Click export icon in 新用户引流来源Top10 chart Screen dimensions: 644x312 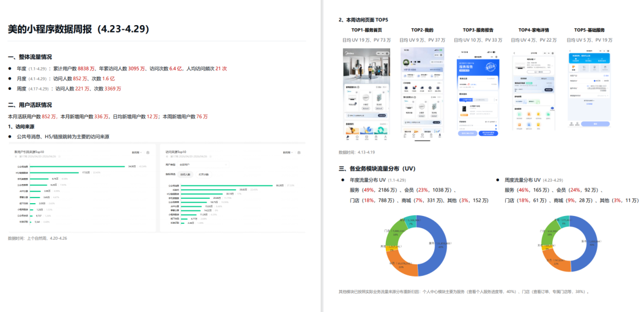pos(148,152)
